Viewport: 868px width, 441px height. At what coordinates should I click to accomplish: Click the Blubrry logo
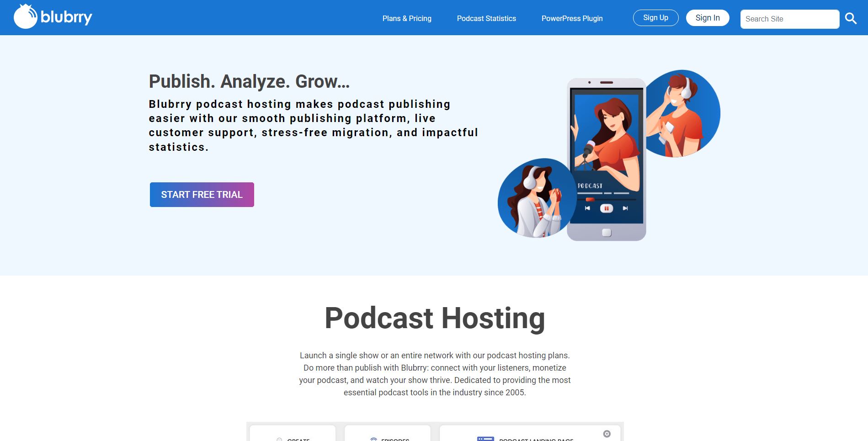(x=53, y=17)
